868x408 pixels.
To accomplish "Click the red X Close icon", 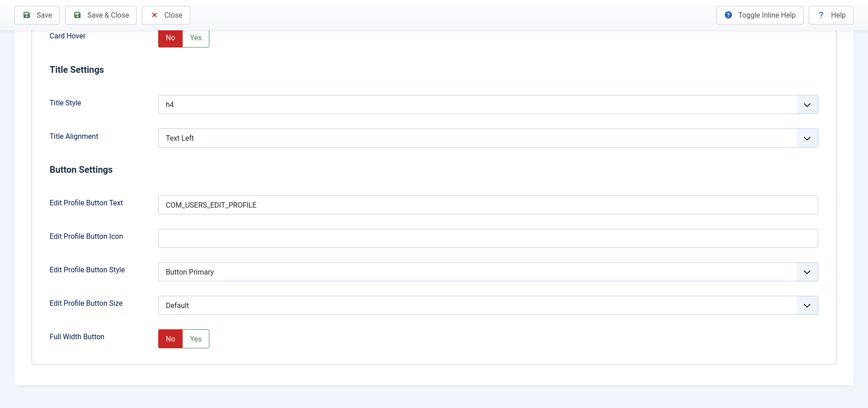I will 154,15.
